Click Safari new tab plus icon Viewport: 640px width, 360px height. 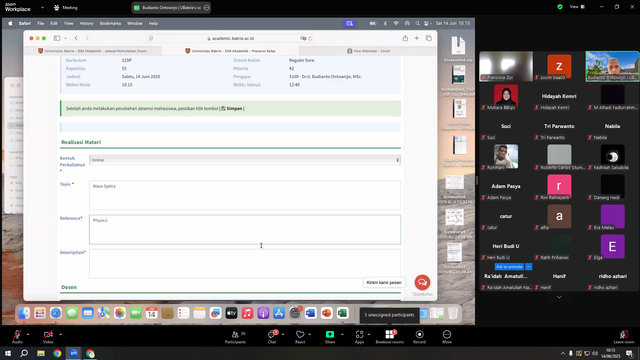click(x=417, y=38)
